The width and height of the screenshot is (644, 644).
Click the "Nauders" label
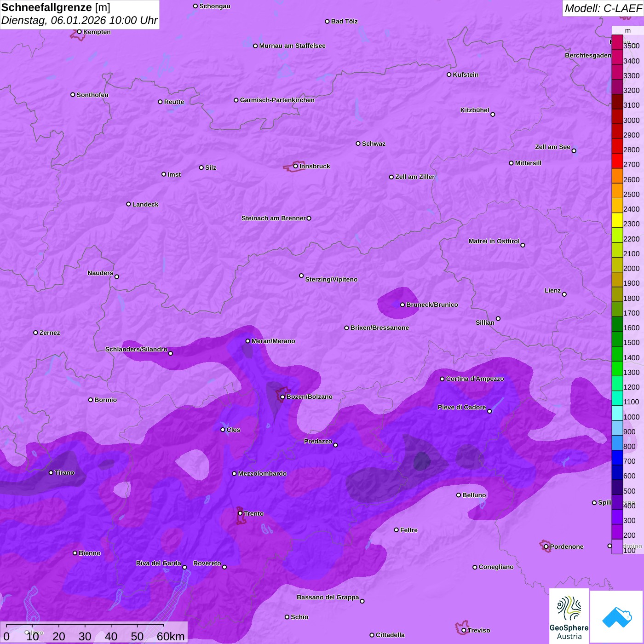[x=100, y=273]
